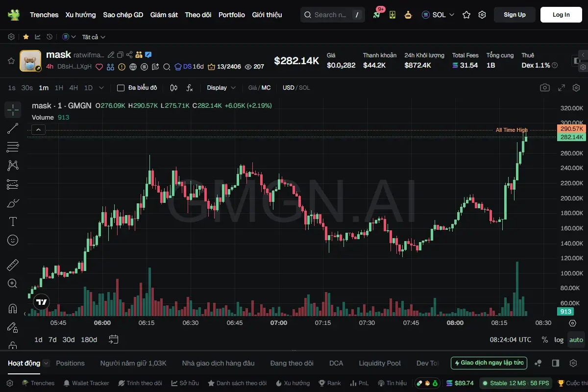The height and width of the screenshot is (392, 588).
Task: Select the 1H timeframe
Action: pyautogui.click(x=59, y=88)
